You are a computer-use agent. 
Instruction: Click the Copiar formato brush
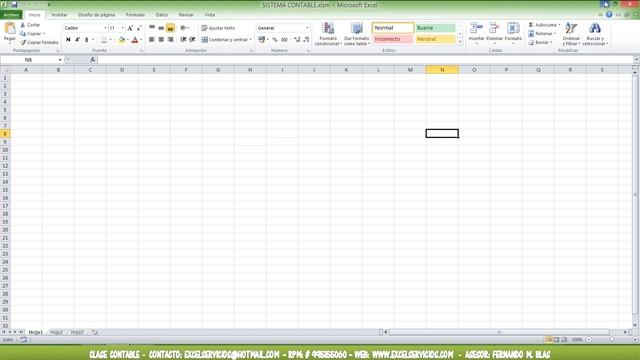[23, 42]
